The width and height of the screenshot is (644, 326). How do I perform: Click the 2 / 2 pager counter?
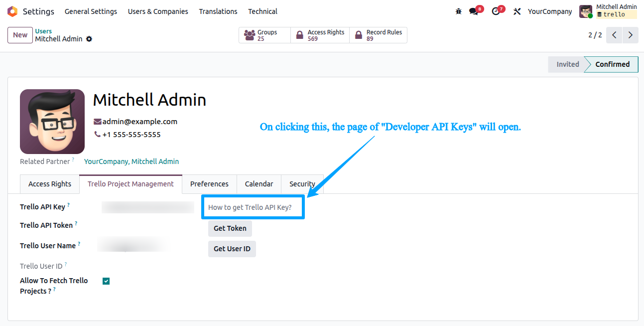[x=595, y=35]
